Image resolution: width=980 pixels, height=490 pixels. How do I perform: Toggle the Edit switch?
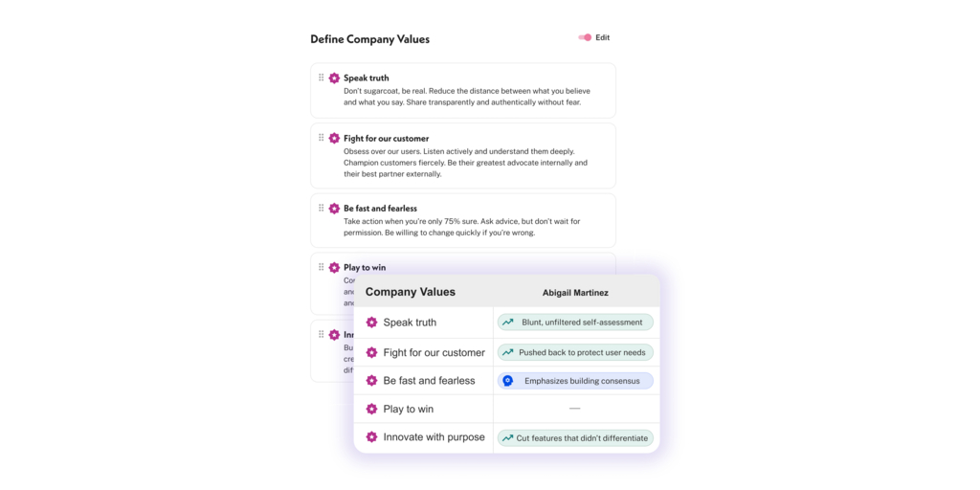(x=585, y=37)
